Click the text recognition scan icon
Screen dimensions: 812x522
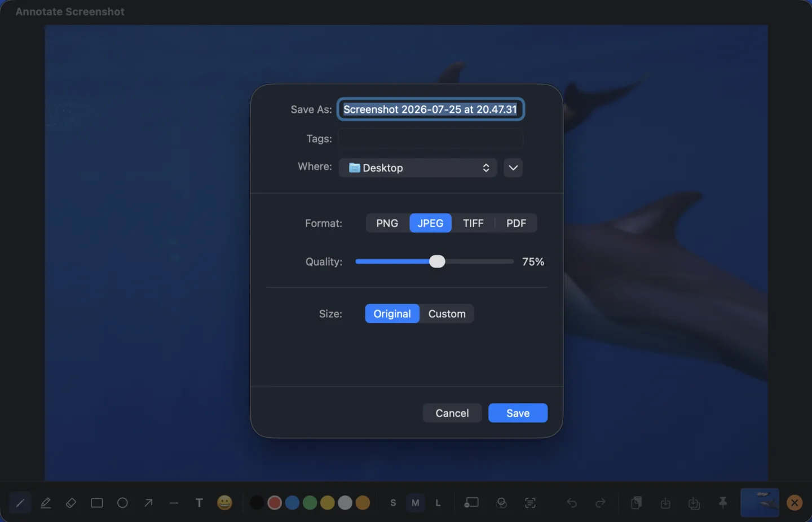coord(530,502)
